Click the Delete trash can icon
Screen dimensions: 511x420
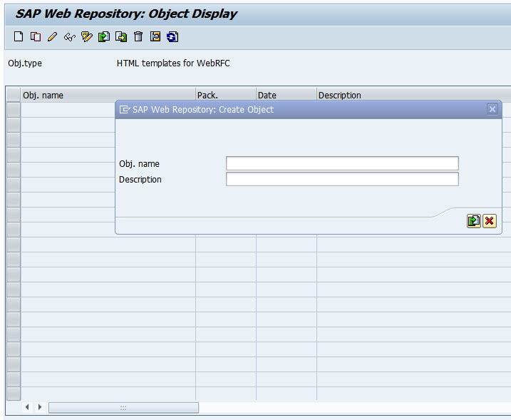[138, 36]
